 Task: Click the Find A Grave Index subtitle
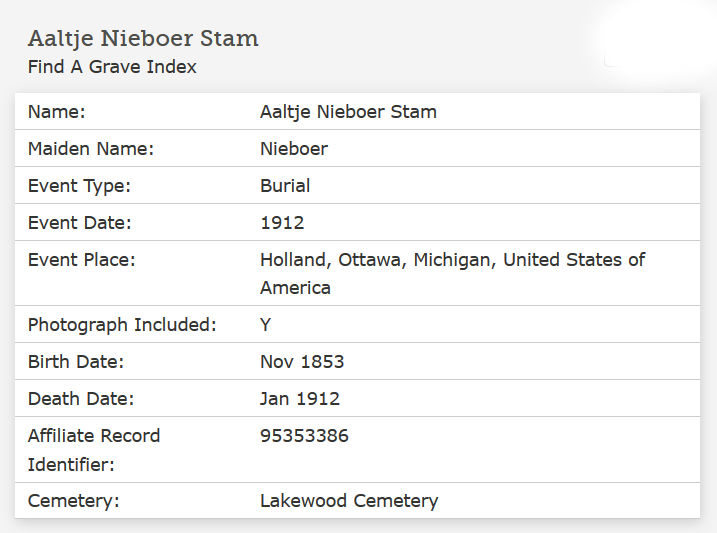pos(112,67)
